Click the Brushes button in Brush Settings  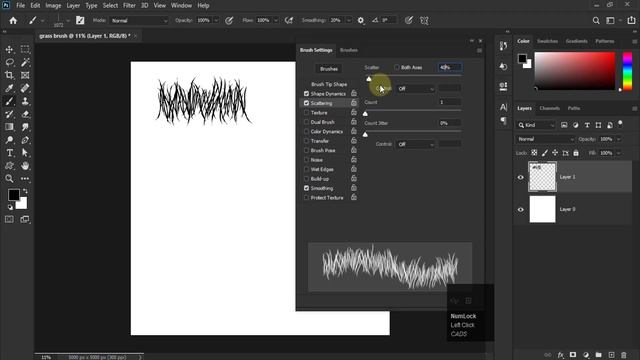329,69
